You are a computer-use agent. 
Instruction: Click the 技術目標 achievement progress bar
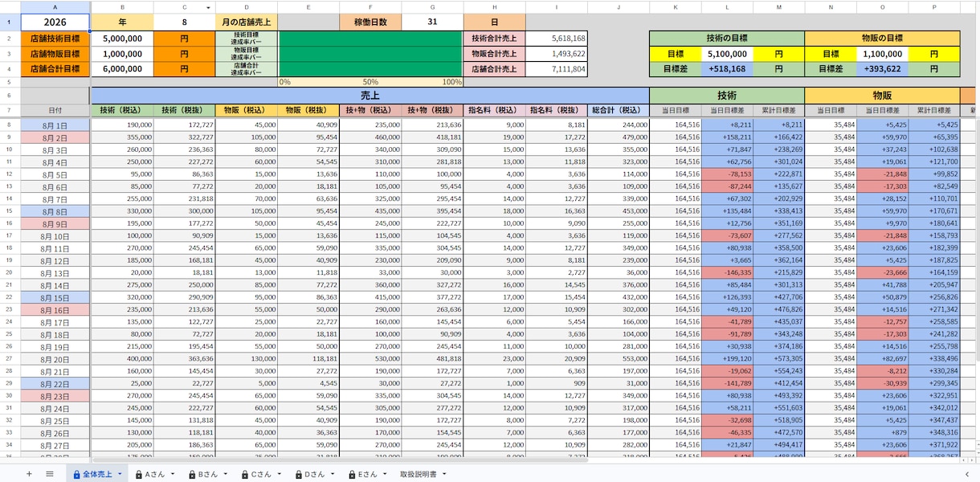[370, 38]
